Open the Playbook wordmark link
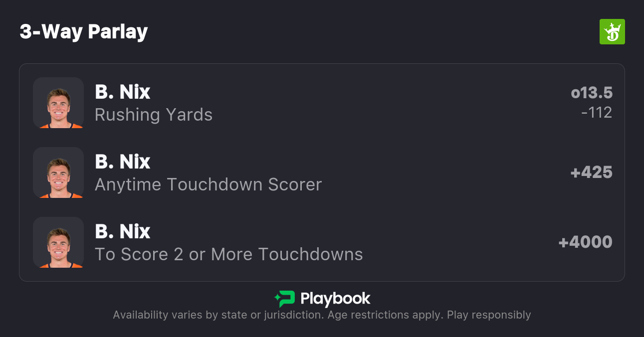The image size is (644, 337). (335, 299)
